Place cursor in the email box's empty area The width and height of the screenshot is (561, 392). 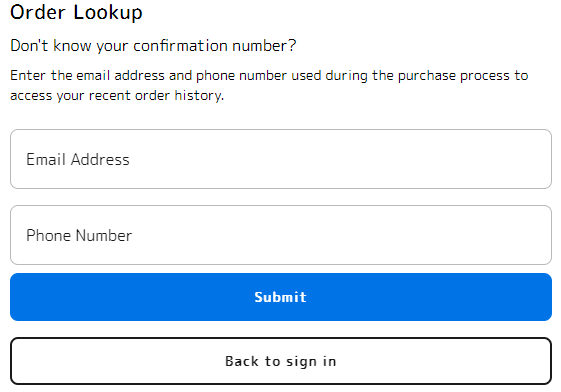[x=340, y=159]
